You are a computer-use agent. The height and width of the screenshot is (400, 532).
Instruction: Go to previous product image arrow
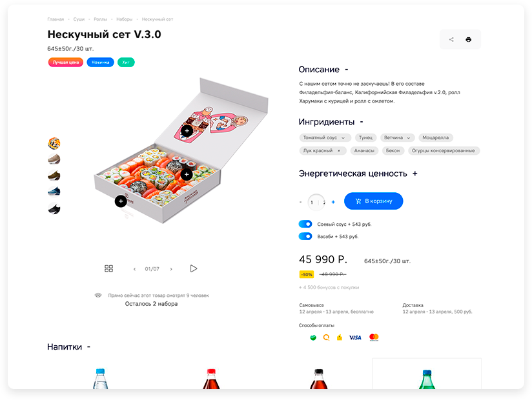tap(135, 269)
